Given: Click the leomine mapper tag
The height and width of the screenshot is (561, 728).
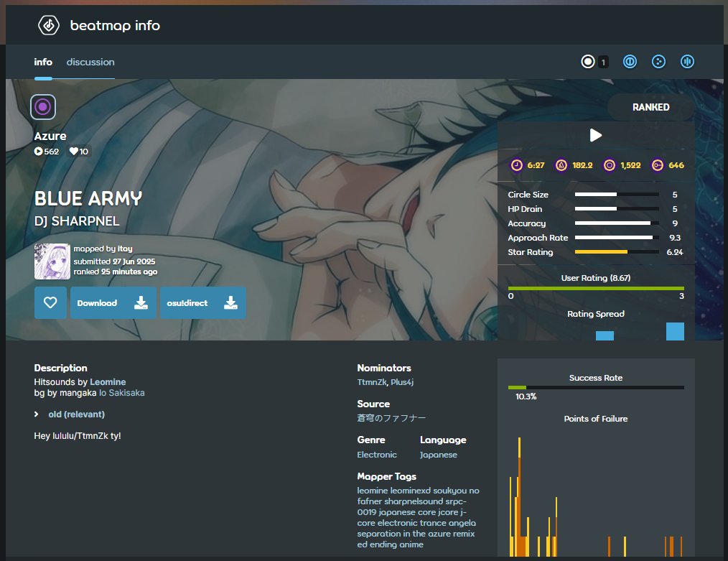Looking at the screenshot, I should (373, 491).
